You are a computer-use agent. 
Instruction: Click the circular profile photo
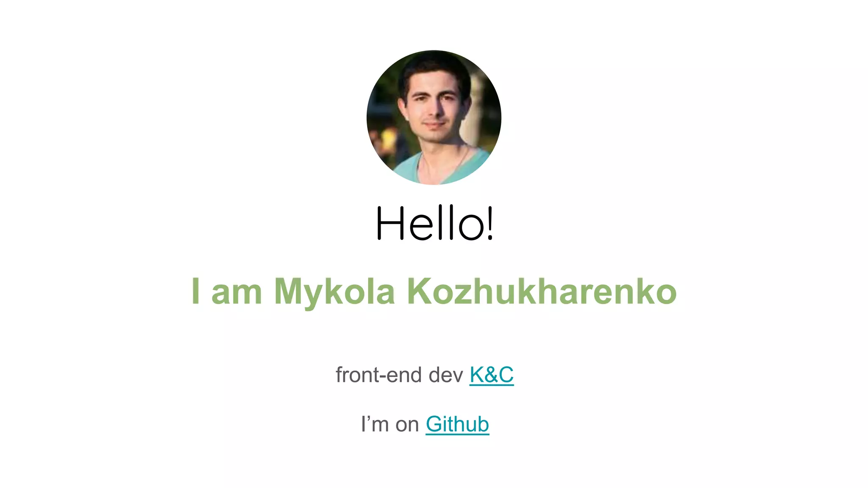point(434,117)
